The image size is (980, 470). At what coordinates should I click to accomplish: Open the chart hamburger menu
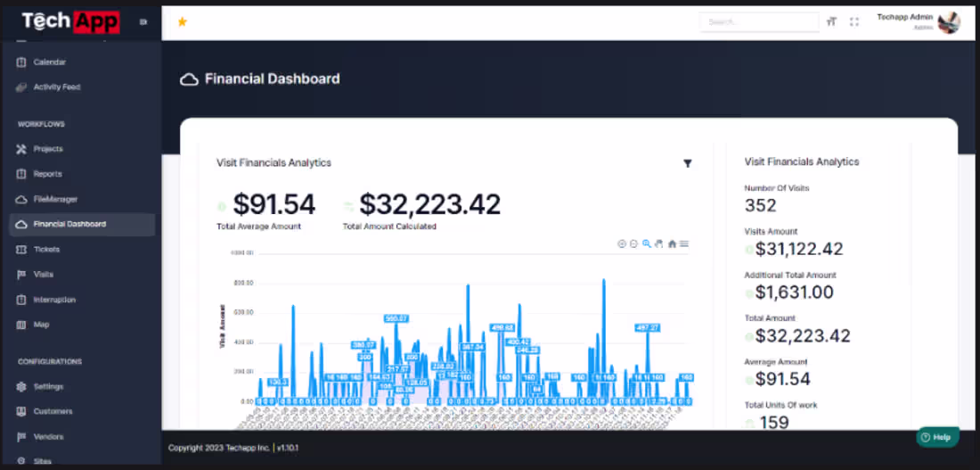tap(684, 244)
